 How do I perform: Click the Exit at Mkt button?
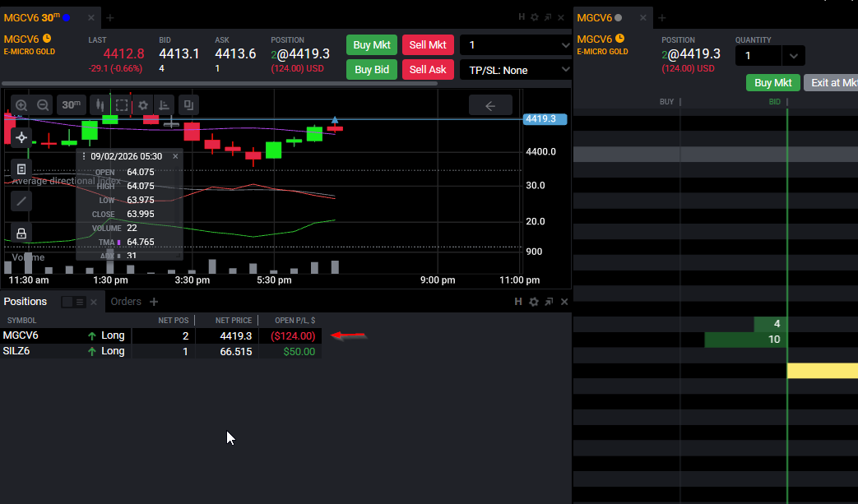832,82
